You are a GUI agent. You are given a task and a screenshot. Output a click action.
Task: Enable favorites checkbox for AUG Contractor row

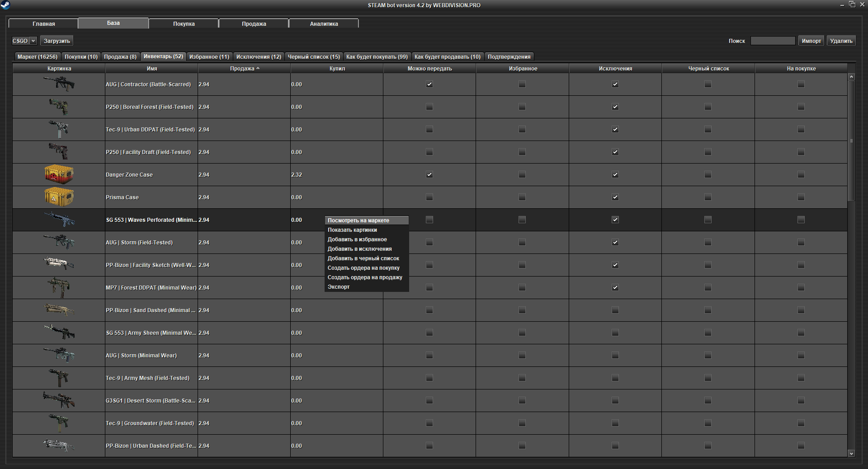coord(522,84)
